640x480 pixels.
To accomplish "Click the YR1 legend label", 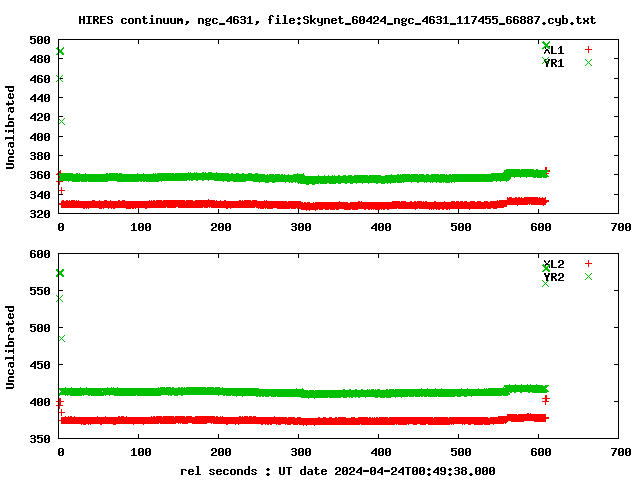I will pos(554,63).
